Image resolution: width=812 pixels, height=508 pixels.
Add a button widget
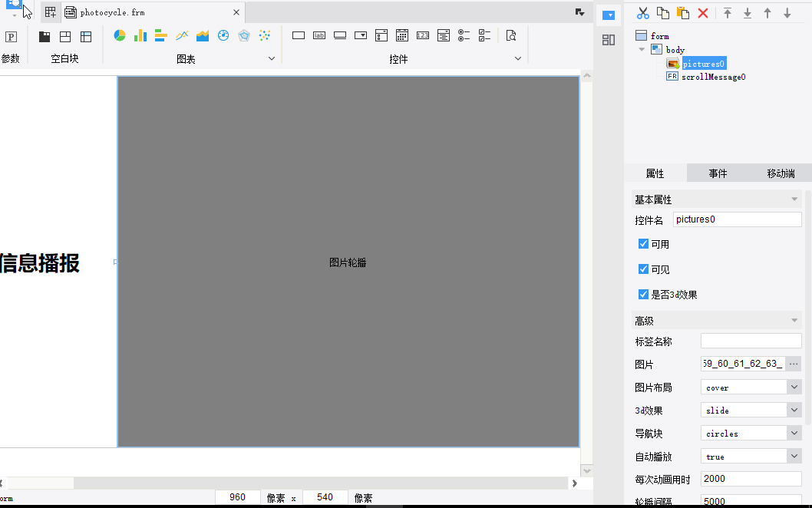pyautogui.click(x=340, y=35)
